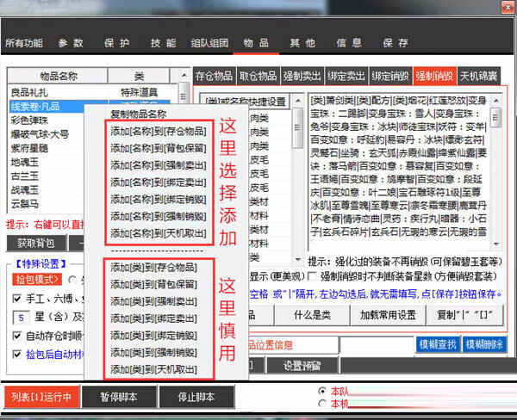
Task: Open the 所有功能 tab
Action: tap(24, 43)
